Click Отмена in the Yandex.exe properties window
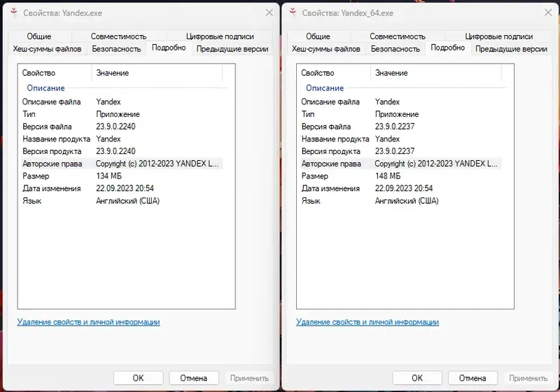Image resolution: width=560 pixels, height=392 pixels. tap(194, 378)
